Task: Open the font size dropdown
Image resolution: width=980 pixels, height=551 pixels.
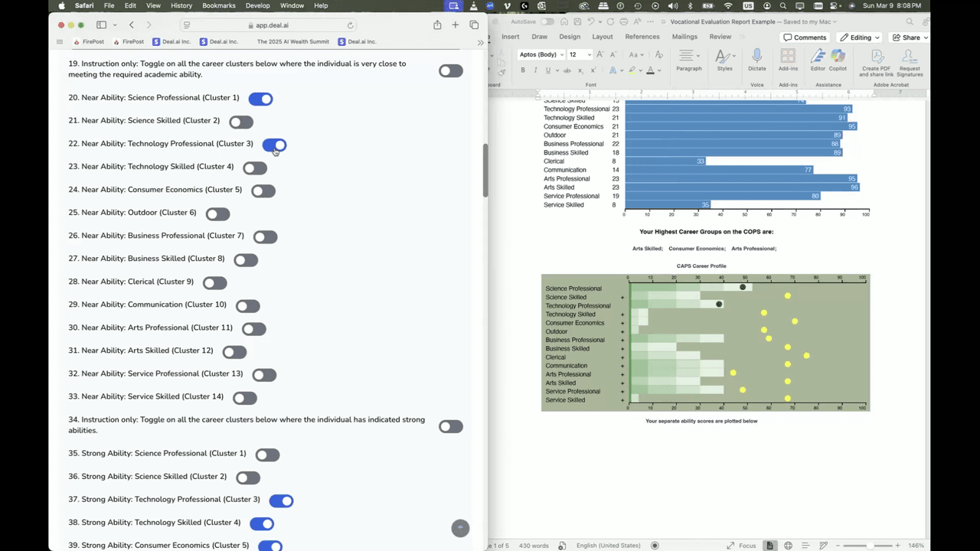Action: (x=588, y=54)
